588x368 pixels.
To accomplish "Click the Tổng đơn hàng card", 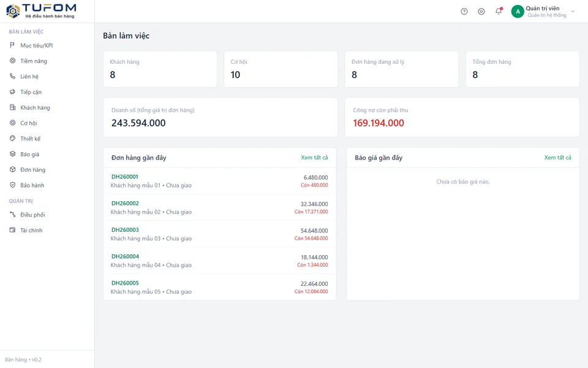I will click(x=522, y=69).
